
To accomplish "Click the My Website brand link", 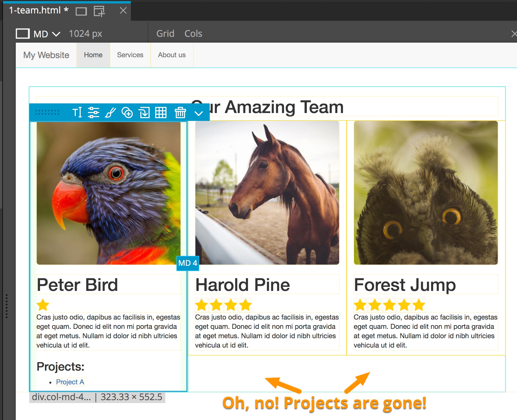I will pos(46,55).
